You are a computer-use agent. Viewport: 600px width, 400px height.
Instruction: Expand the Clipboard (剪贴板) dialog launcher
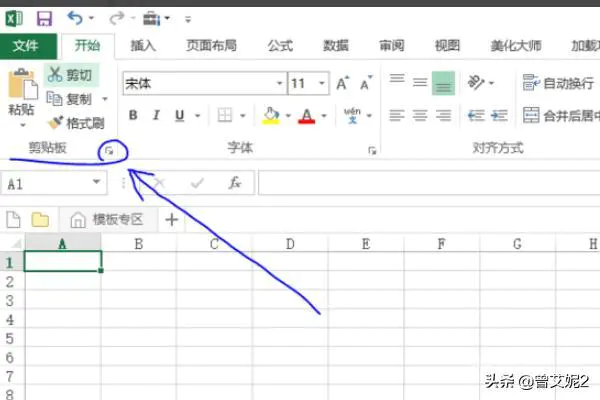click(x=109, y=151)
